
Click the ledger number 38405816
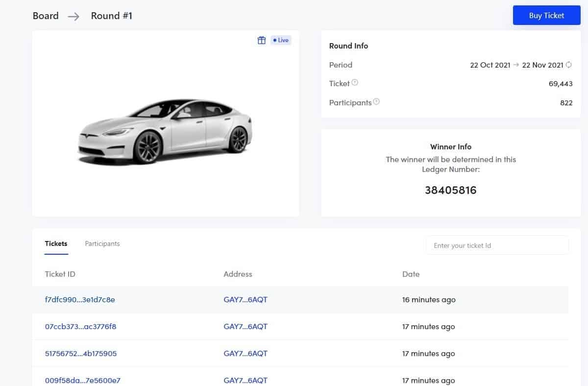coord(450,190)
